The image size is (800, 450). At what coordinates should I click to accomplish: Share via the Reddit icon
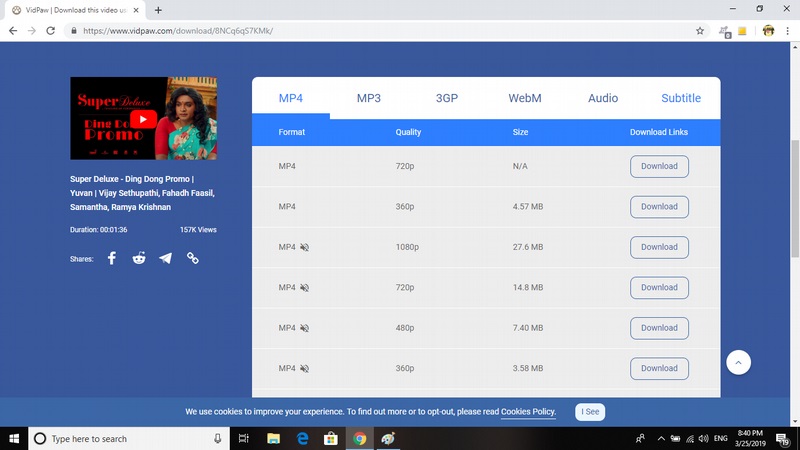pos(139,258)
